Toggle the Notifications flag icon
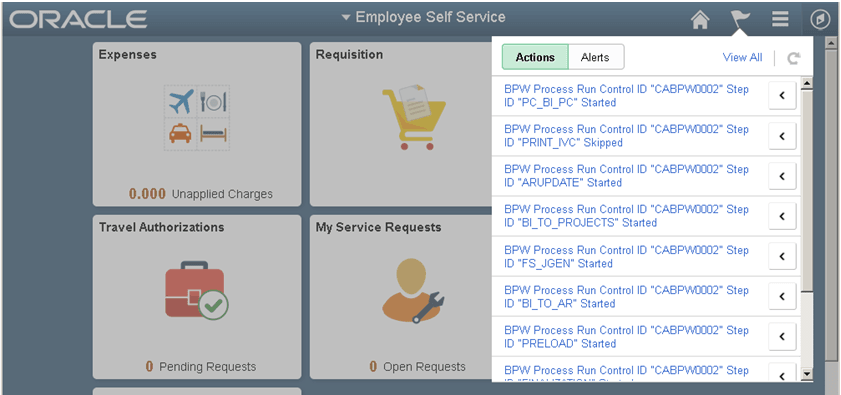The height and width of the screenshot is (395, 841). point(740,19)
